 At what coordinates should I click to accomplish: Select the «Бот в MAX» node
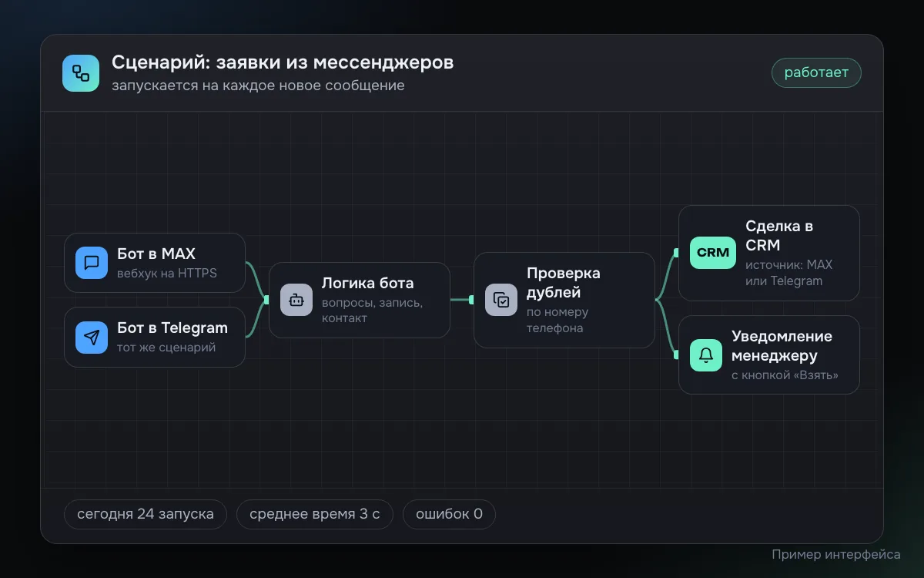click(155, 263)
